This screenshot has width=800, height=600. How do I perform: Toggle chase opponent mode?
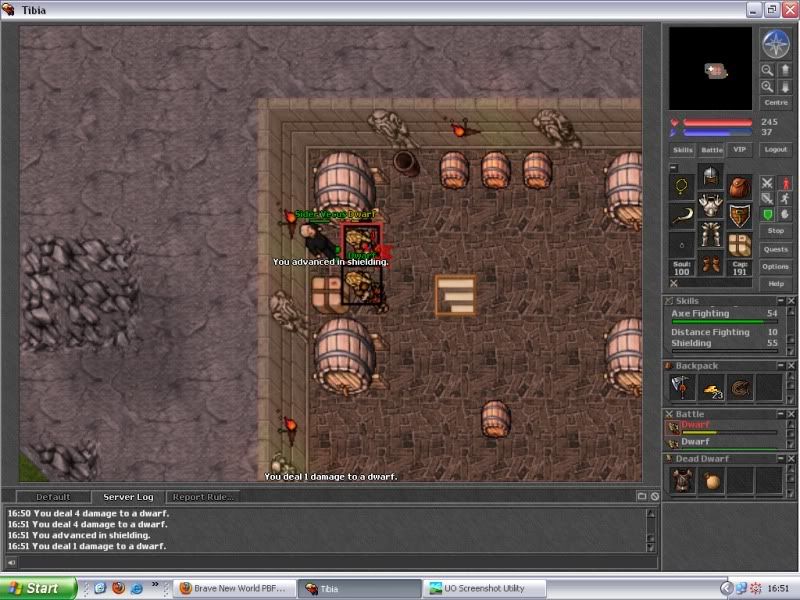pos(785,198)
